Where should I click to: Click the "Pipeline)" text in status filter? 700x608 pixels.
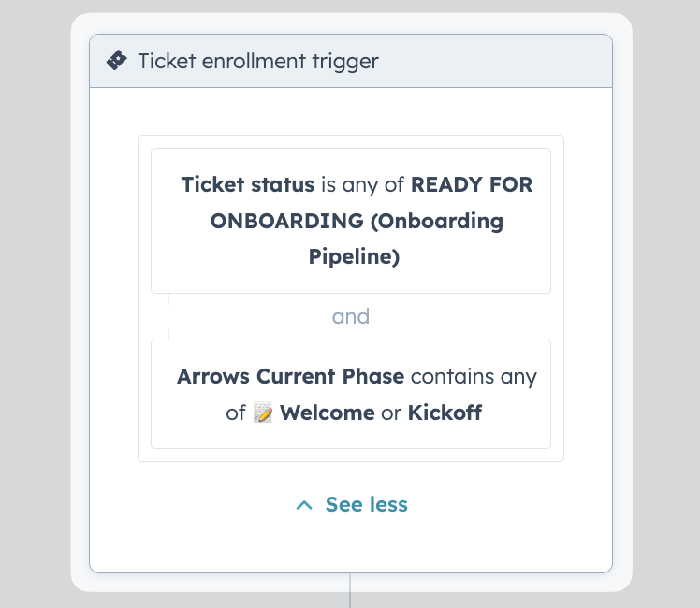pyautogui.click(x=354, y=257)
